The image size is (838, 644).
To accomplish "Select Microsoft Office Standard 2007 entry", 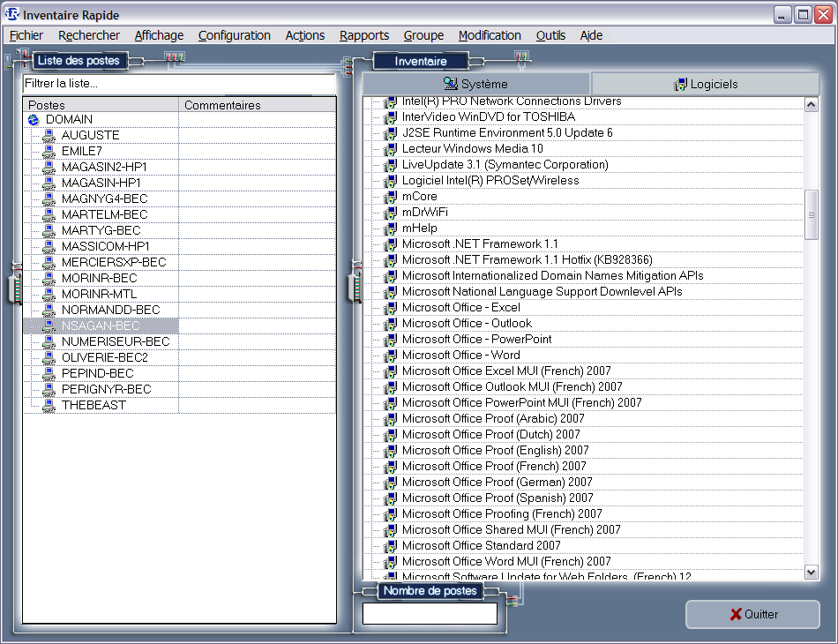I will [481, 546].
